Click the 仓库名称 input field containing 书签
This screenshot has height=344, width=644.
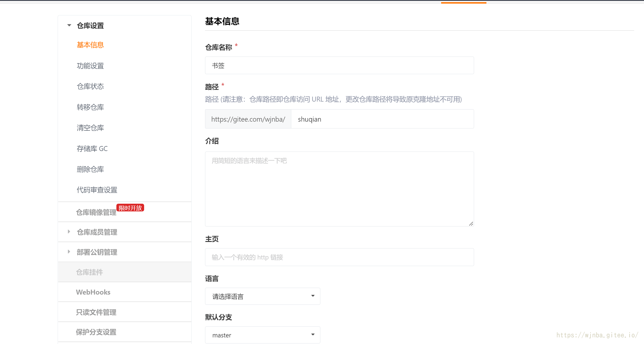[339, 65]
